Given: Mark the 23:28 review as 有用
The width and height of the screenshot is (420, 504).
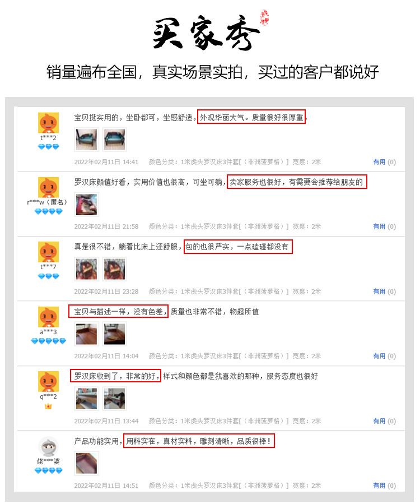Looking at the screenshot, I should (384, 292).
